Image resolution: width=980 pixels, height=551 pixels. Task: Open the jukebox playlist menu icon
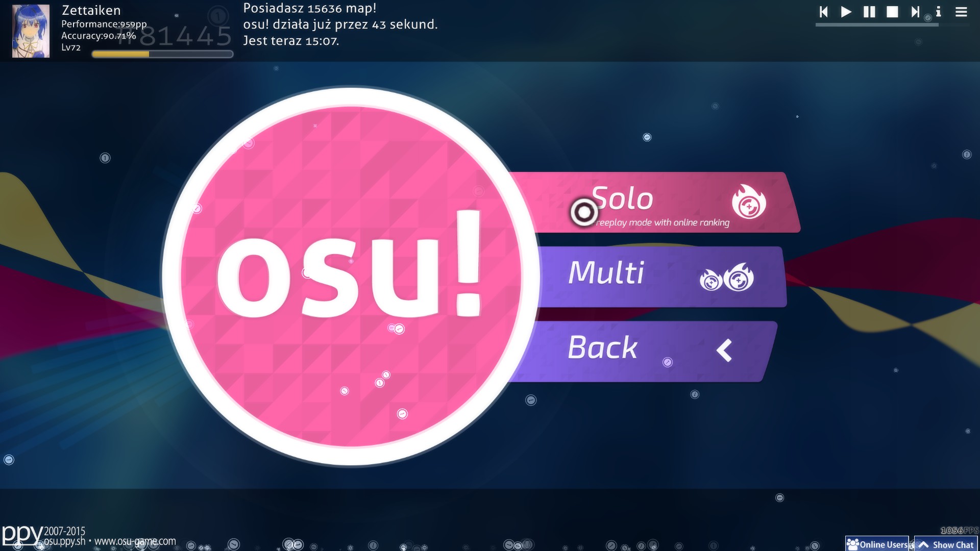[961, 12]
